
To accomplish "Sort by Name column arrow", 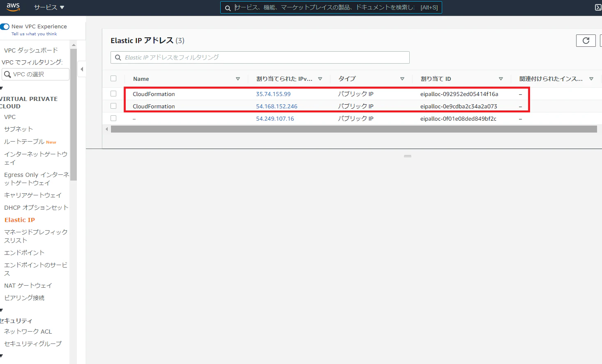I will [x=238, y=79].
